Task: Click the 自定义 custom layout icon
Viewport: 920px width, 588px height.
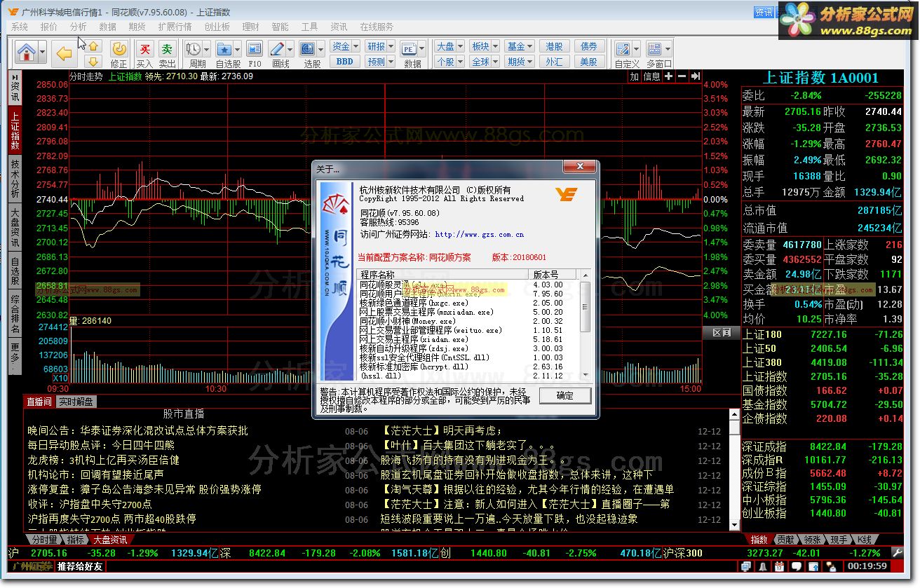Action: click(622, 48)
